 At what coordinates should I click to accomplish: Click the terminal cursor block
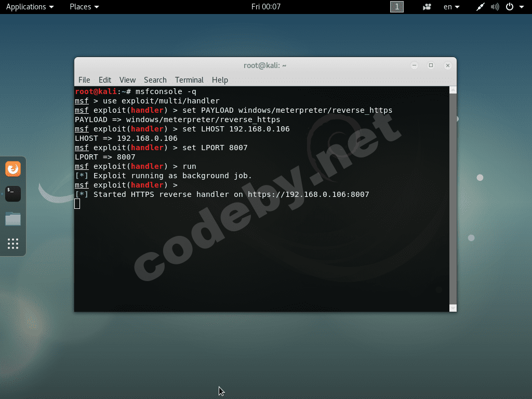77,204
